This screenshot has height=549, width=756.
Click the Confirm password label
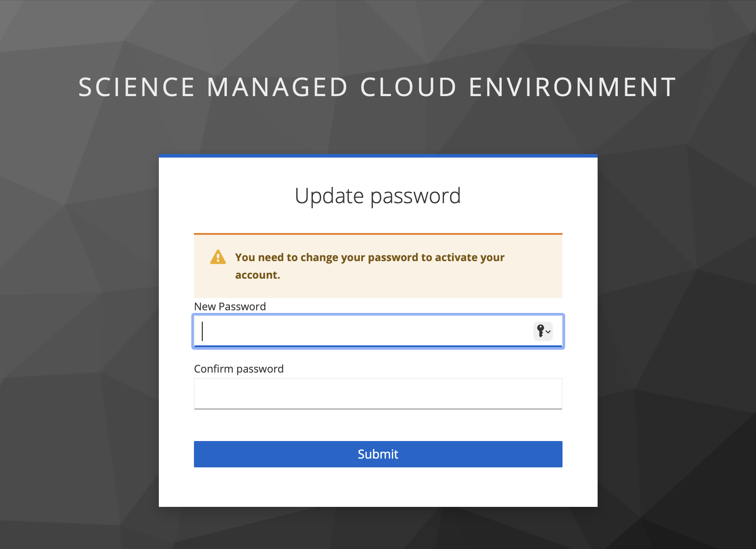point(239,369)
